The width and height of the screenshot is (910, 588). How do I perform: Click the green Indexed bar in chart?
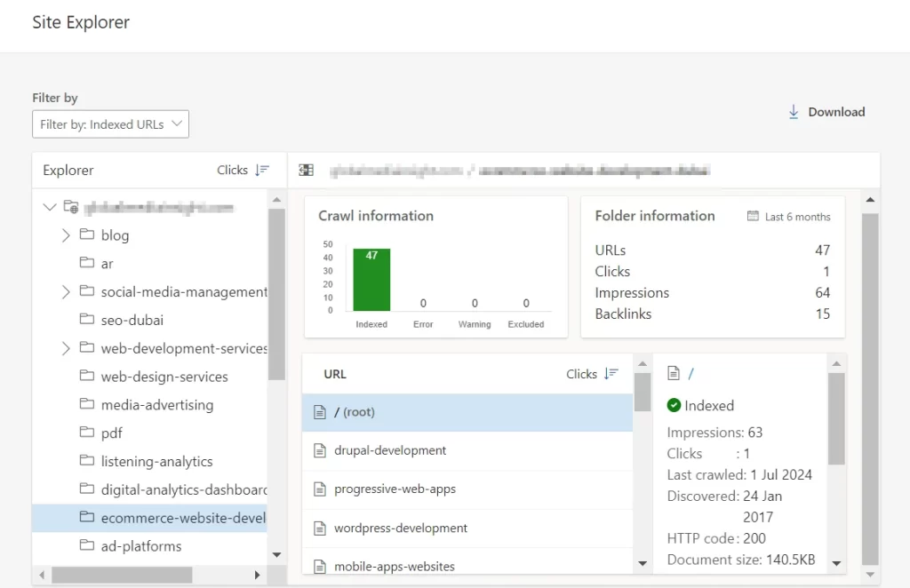[x=371, y=280]
